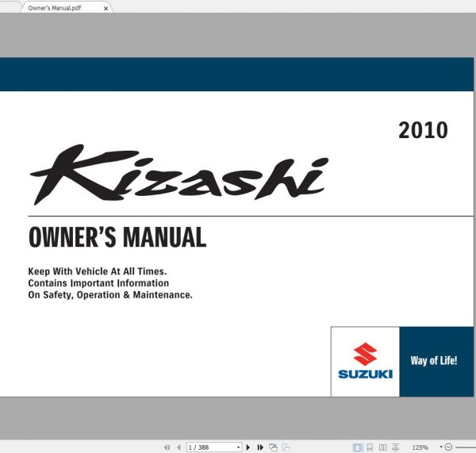This screenshot has width=476, height=453.
Task: Select two-page facing layout mode
Action: click(383, 447)
